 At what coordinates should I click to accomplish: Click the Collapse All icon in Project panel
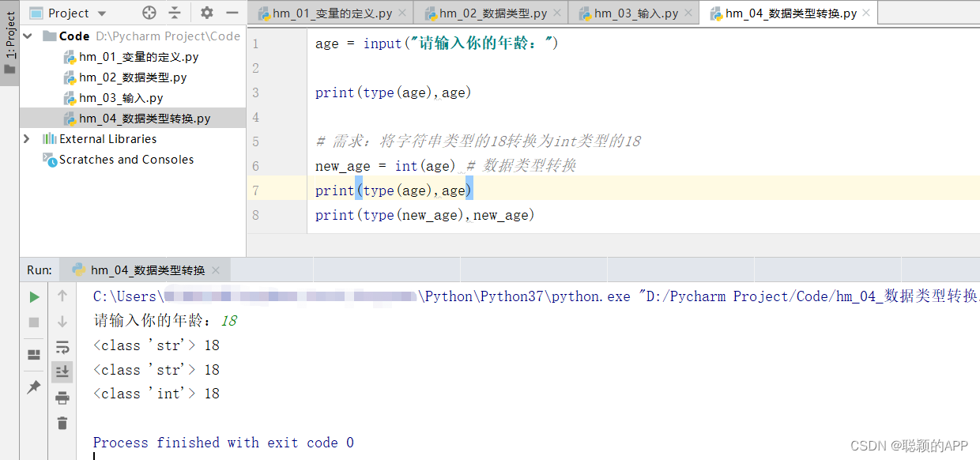coord(175,13)
